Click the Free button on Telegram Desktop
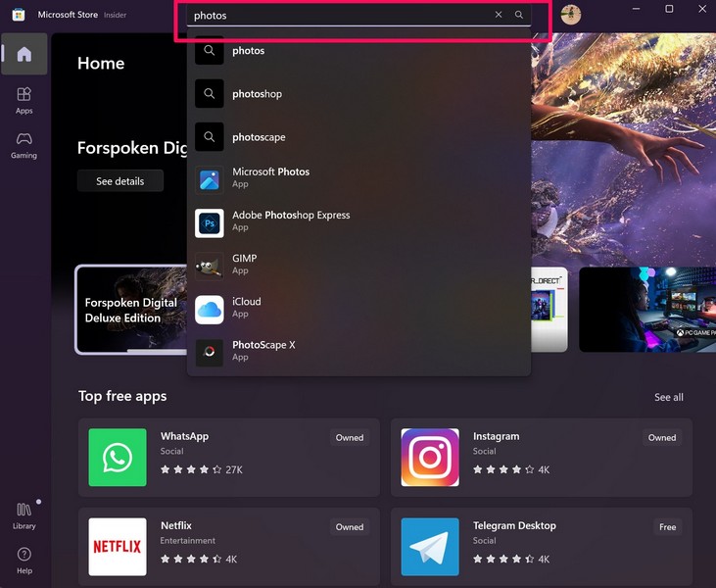The width and height of the screenshot is (716, 588). (667, 527)
